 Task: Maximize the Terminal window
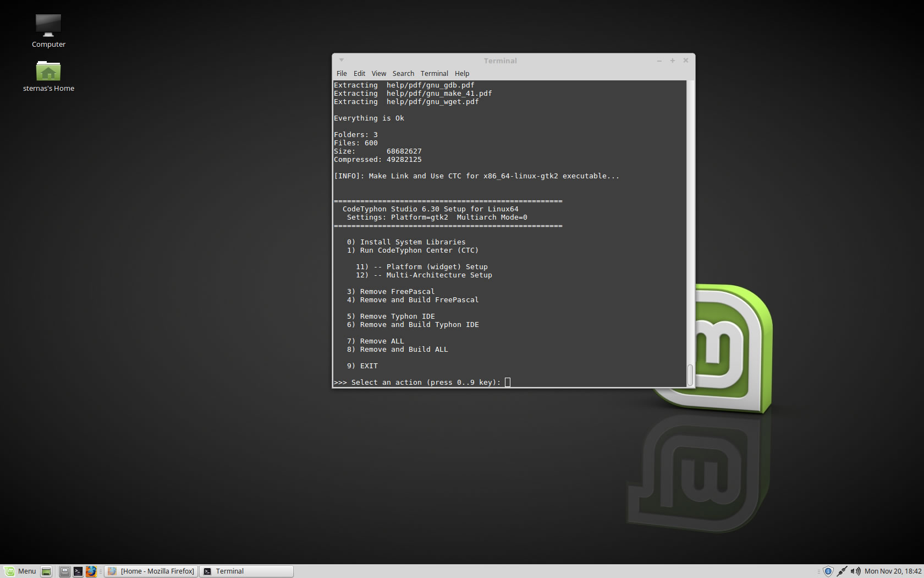point(672,61)
